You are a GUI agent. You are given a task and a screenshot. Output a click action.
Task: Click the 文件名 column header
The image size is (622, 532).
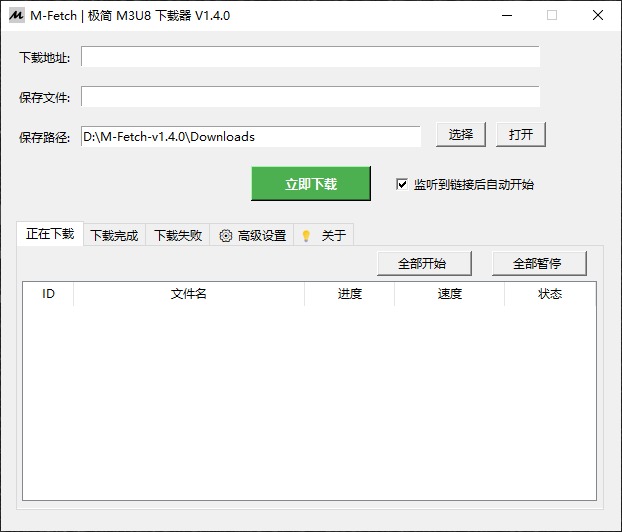(189, 294)
